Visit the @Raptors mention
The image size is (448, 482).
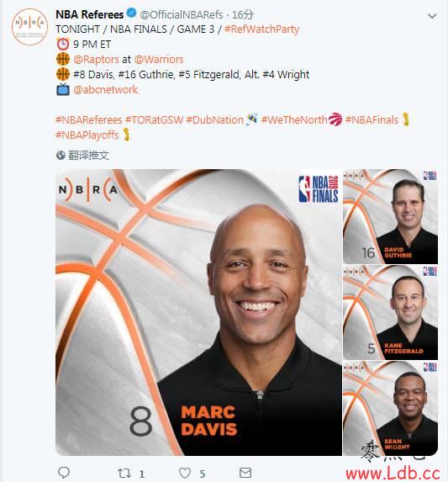96,60
